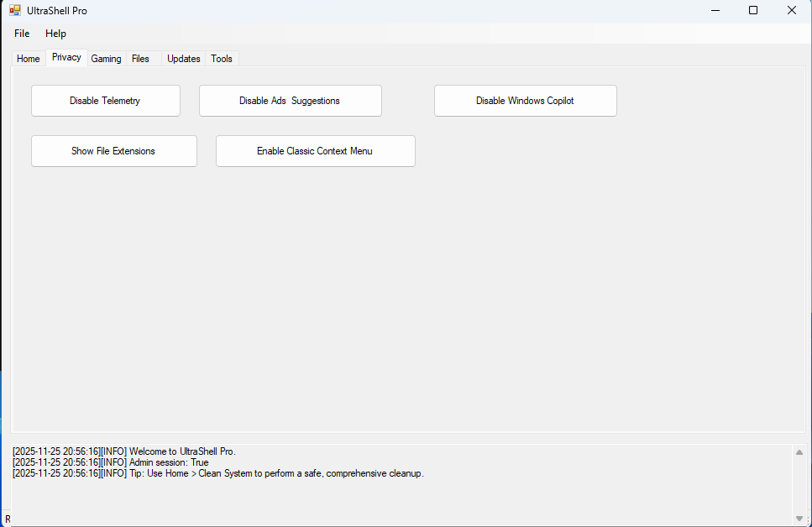Click the 'Admin session: True' log line
812x527 pixels.
click(111, 462)
